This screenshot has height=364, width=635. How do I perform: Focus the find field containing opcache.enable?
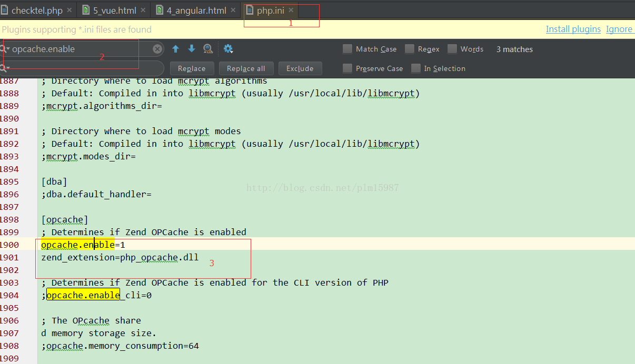click(x=82, y=49)
